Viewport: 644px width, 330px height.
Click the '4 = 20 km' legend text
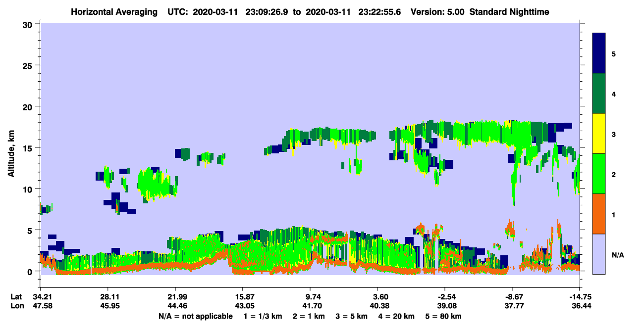[x=397, y=316]
